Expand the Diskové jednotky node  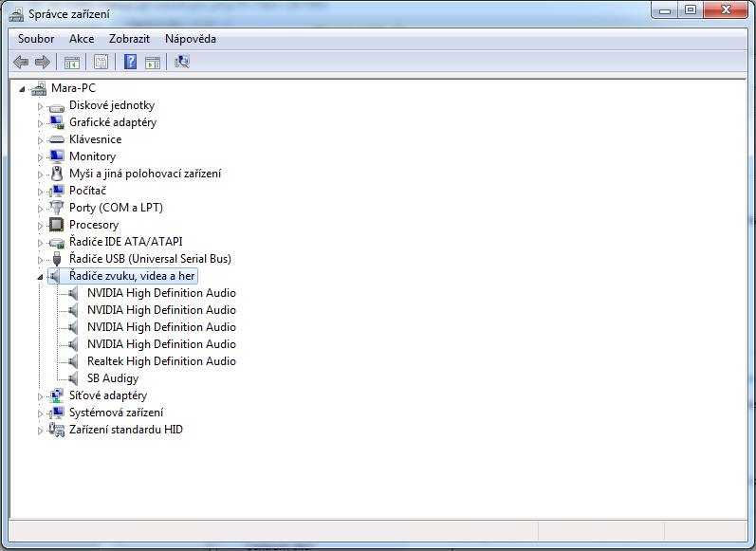(x=40, y=106)
